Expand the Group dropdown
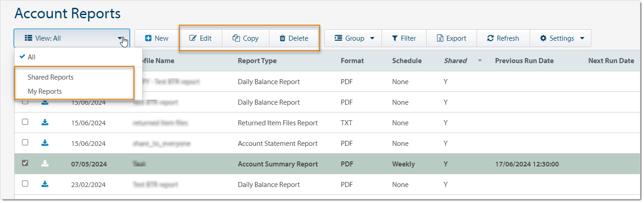644x203 pixels. (x=354, y=38)
